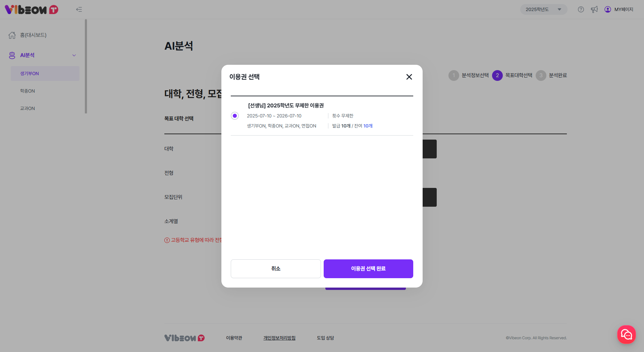Viewport: 644px width, 352px height.
Task: Collapse the AI분석 menu chevron
Action: pyautogui.click(x=74, y=55)
